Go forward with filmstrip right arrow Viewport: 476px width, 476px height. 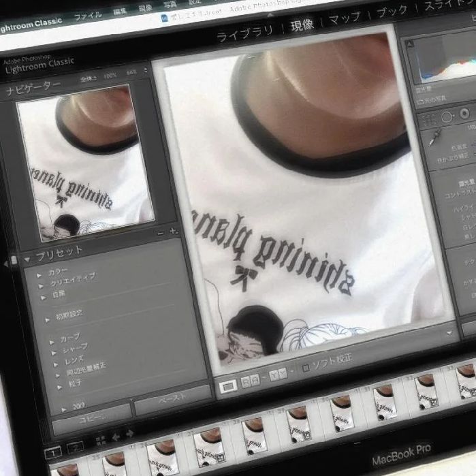(x=129, y=434)
